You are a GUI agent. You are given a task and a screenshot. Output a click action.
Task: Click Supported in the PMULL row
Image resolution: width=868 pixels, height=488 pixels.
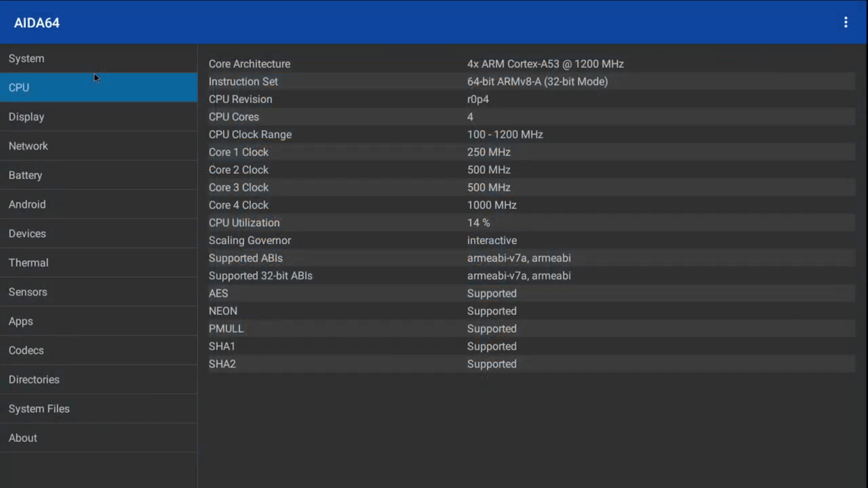(x=492, y=328)
